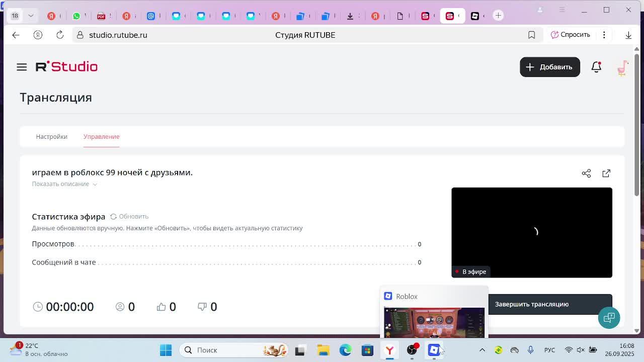This screenshot has height=362, width=644.
Task: Open File Explorer from taskbar
Action: click(323, 350)
